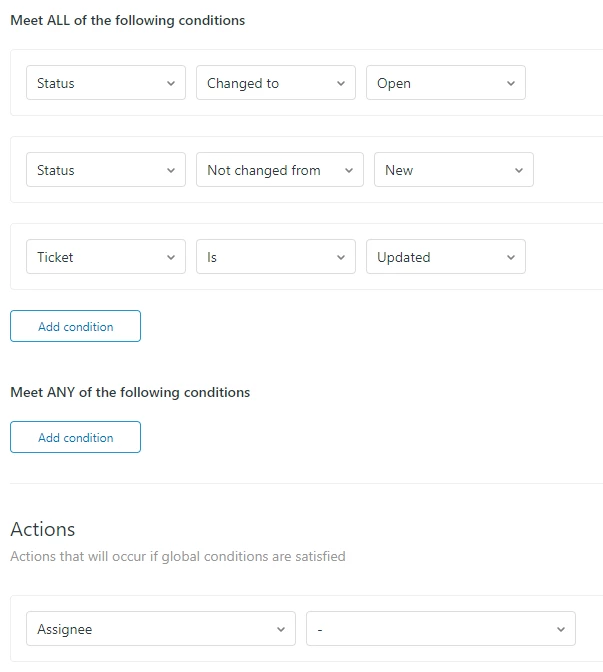603x672 pixels.
Task: Click the chevron arrow in Assignee field
Action: (x=281, y=630)
